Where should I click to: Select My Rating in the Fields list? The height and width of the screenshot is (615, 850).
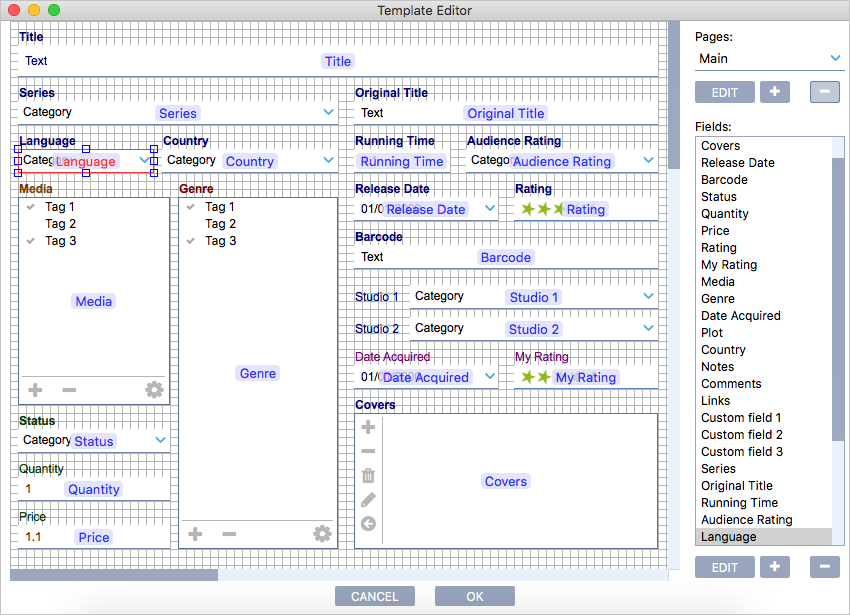coord(764,265)
